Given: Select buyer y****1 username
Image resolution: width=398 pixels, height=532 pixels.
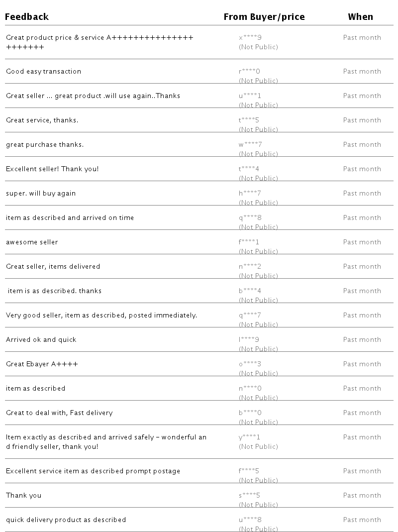Looking at the screenshot, I should [x=249, y=437].
